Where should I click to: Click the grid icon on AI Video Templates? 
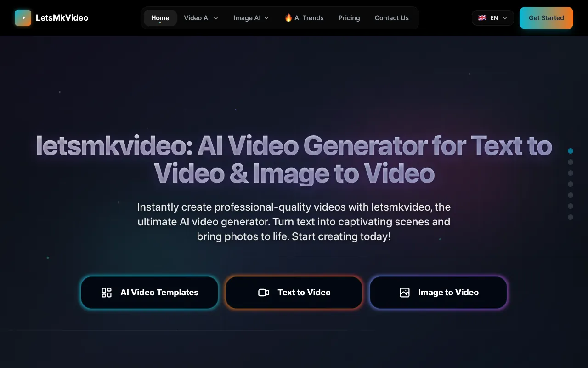pyautogui.click(x=107, y=293)
